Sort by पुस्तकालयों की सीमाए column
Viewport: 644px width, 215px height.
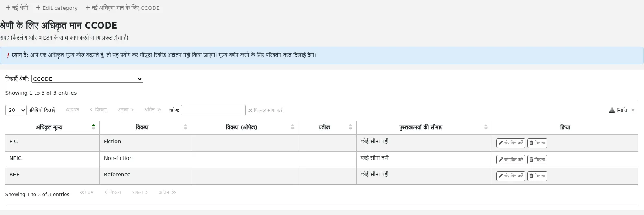tap(424, 127)
